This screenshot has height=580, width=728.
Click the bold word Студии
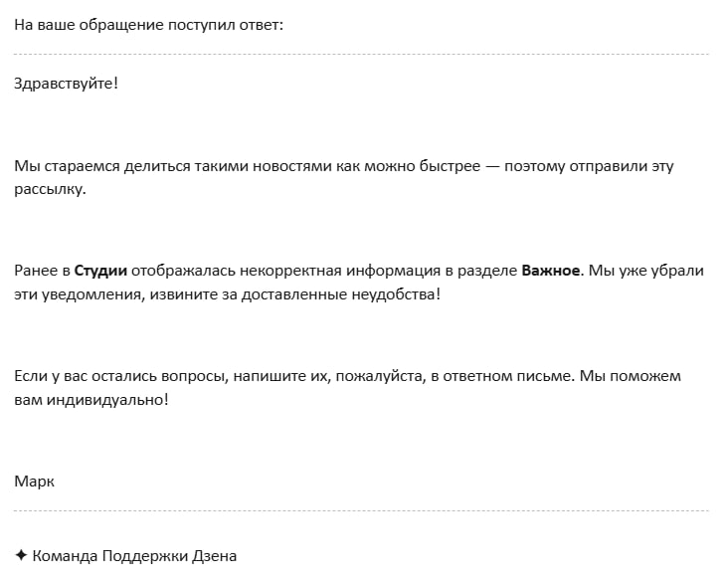click(x=101, y=271)
